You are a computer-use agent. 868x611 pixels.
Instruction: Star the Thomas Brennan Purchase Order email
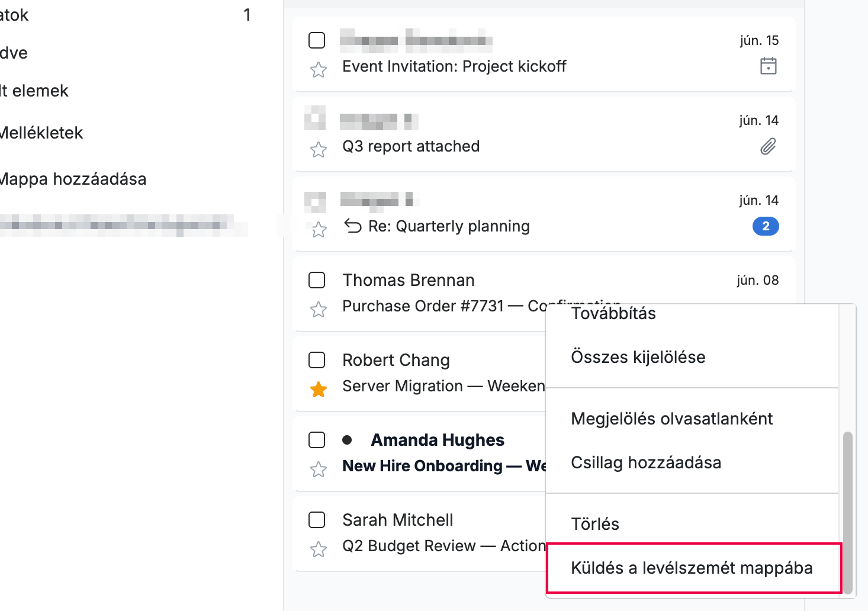(x=319, y=310)
